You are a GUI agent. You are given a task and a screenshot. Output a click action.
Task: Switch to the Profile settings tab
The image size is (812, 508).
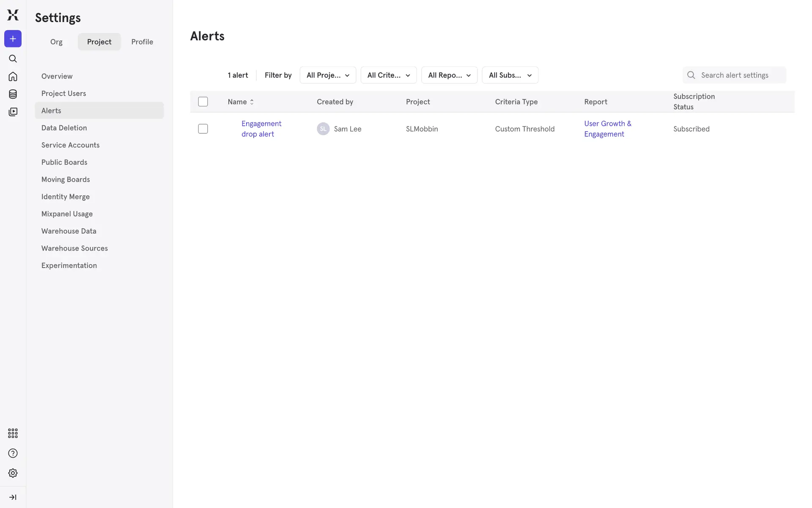[142, 42]
